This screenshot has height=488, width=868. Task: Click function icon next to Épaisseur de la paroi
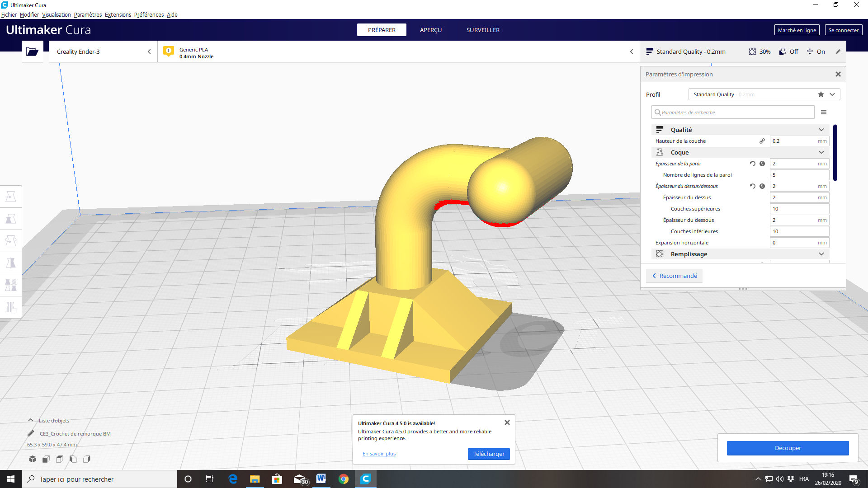click(762, 164)
